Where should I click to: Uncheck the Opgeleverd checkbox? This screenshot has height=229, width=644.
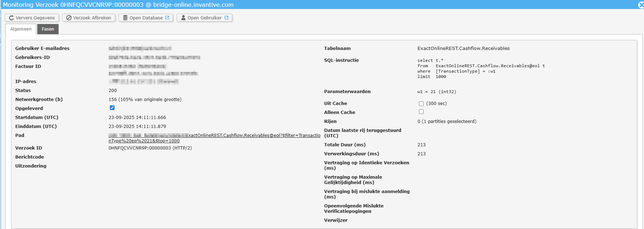tap(112, 108)
